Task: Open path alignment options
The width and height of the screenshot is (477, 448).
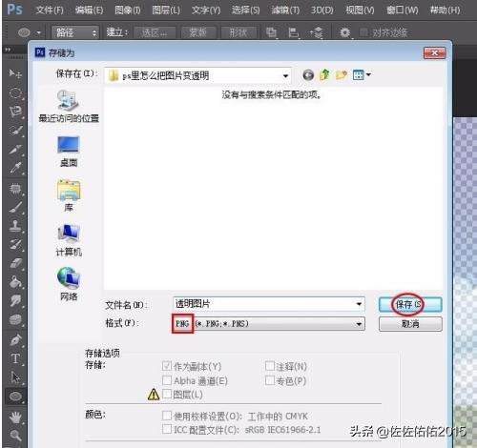Action: point(294,32)
